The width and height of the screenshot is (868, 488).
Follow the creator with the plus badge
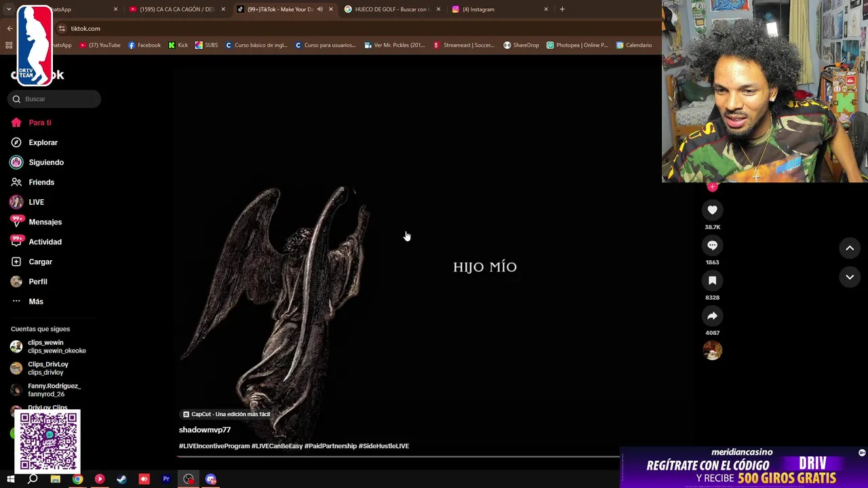coord(712,186)
